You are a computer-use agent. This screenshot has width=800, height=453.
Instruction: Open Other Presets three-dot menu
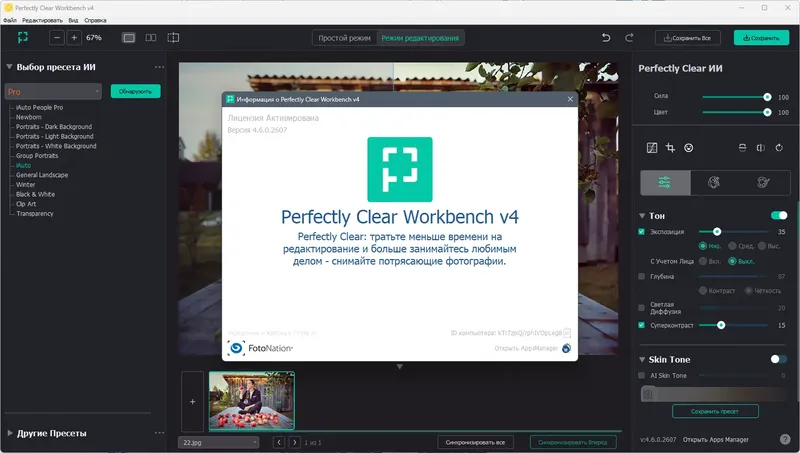tap(159, 433)
